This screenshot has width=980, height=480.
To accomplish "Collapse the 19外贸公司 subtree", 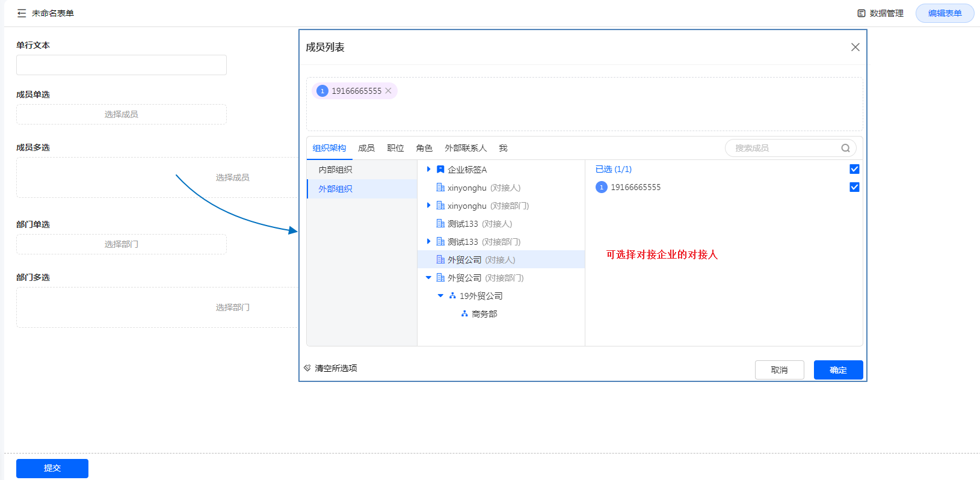I will pos(440,296).
